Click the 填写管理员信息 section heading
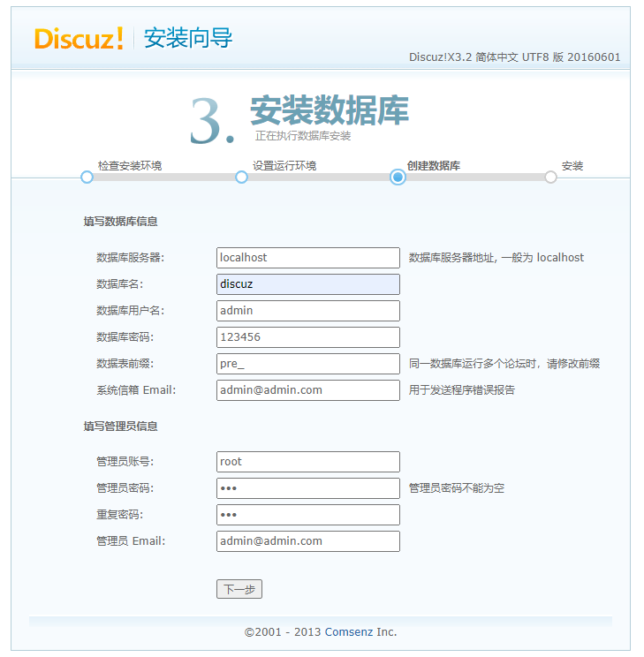Screen dimensions: 644x657 pyautogui.click(x=120, y=427)
